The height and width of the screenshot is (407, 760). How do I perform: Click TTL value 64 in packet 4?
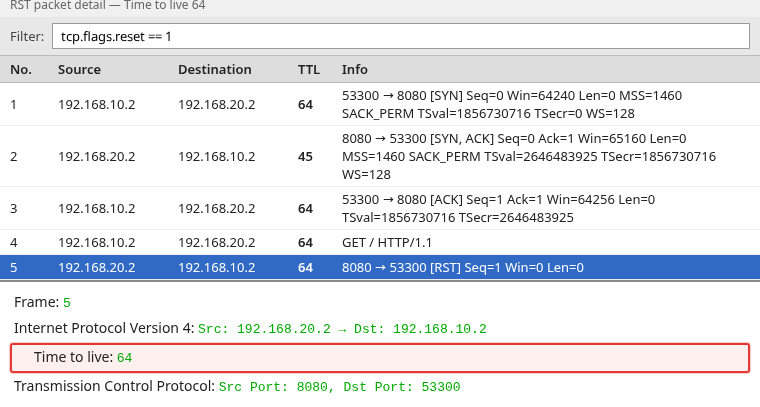click(x=305, y=242)
